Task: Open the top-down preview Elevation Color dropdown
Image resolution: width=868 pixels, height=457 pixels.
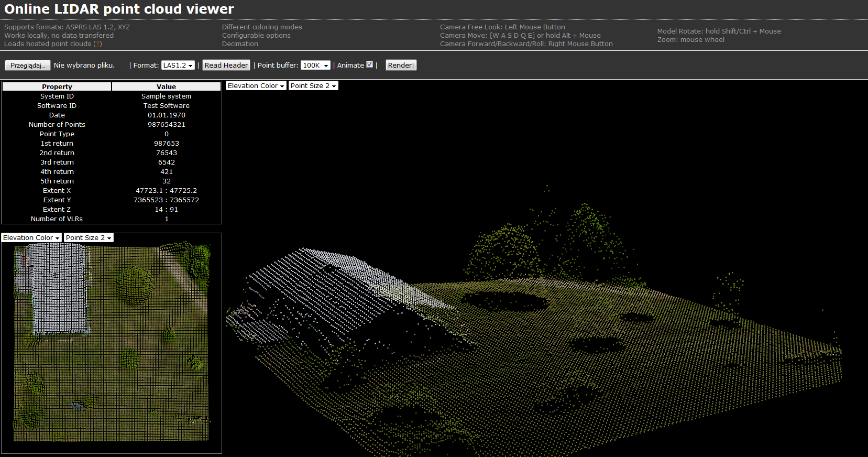Action: (31, 238)
